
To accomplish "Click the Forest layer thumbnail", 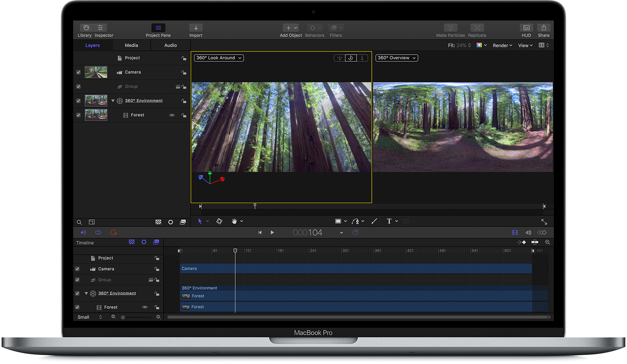I will (x=96, y=115).
